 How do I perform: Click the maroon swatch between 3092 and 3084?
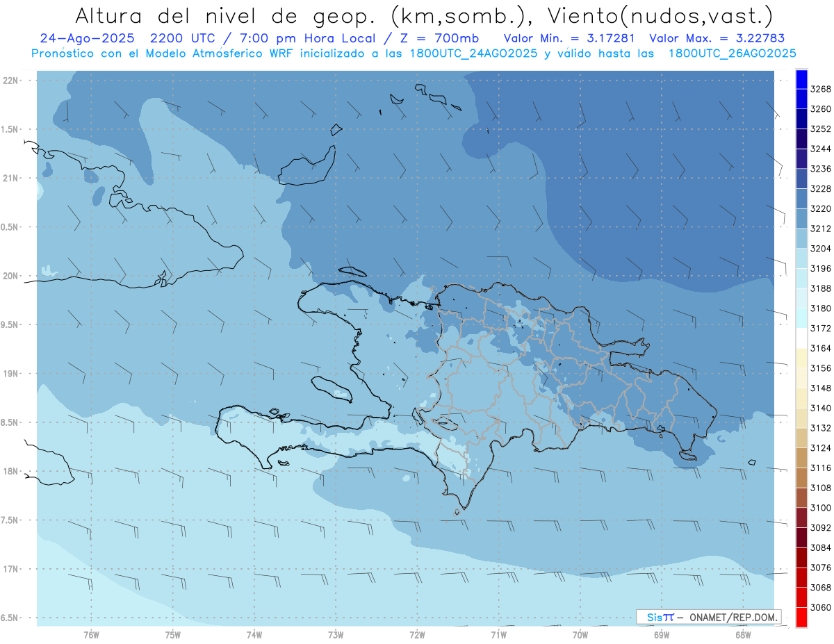point(801,538)
